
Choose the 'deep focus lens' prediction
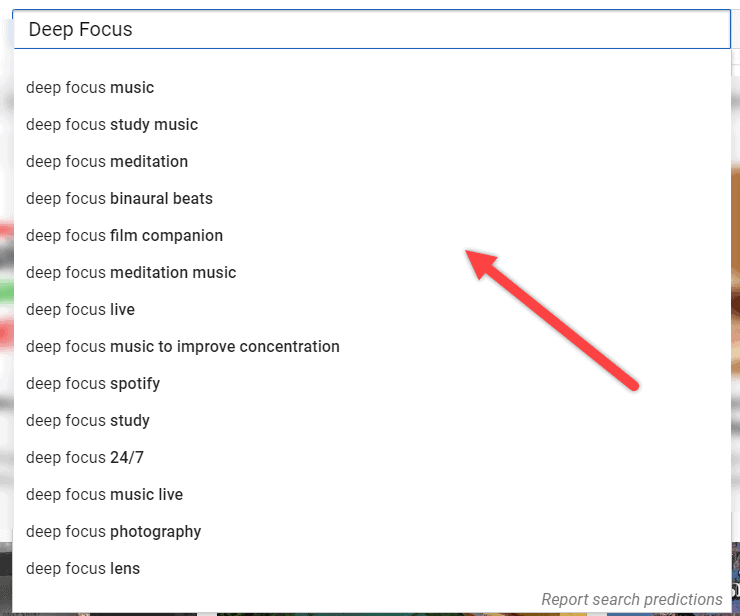(x=83, y=569)
